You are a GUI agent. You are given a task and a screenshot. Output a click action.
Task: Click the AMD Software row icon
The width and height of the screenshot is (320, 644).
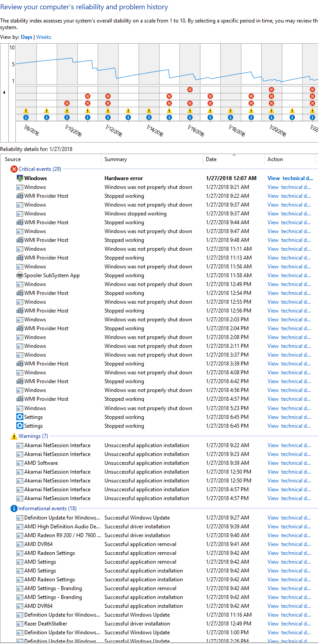(19, 463)
